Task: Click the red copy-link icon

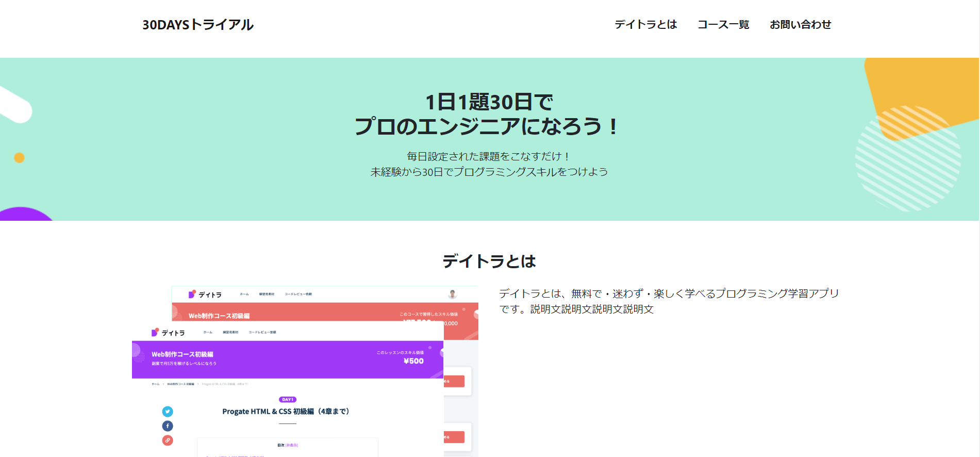Action: [168, 440]
